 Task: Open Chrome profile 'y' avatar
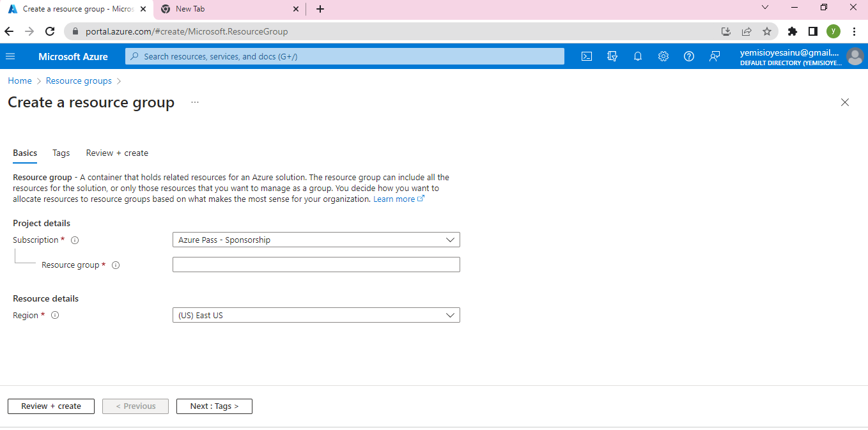pyautogui.click(x=833, y=31)
